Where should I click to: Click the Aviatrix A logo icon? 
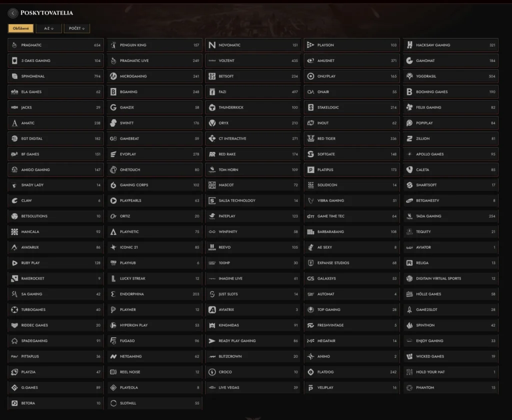point(212,309)
